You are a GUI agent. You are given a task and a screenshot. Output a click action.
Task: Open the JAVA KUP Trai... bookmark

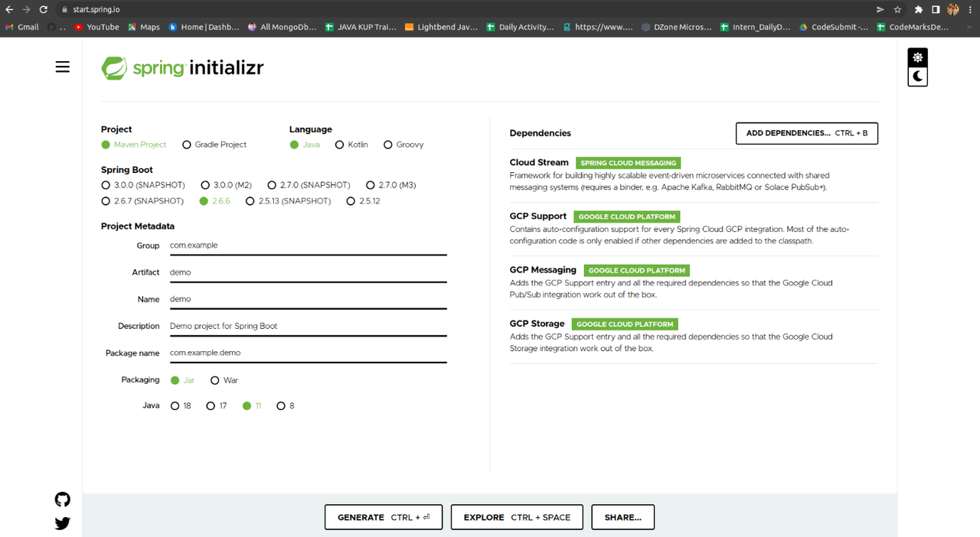pyautogui.click(x=361, y=27)
